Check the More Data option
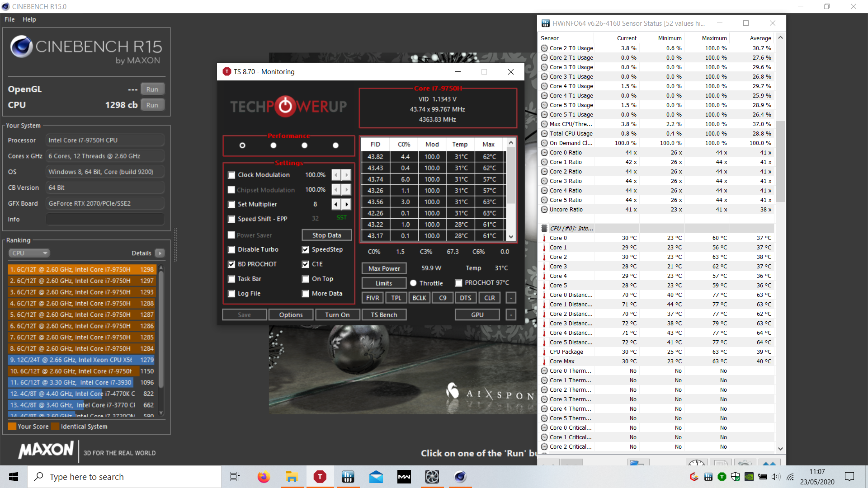 coord(306,294)
